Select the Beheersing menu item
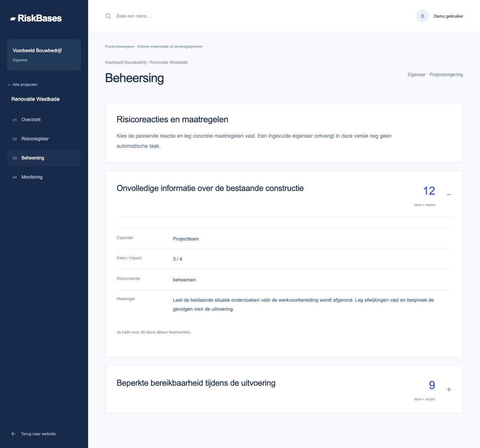Viewport: 480px width, 448px height. tap(44, 158)
